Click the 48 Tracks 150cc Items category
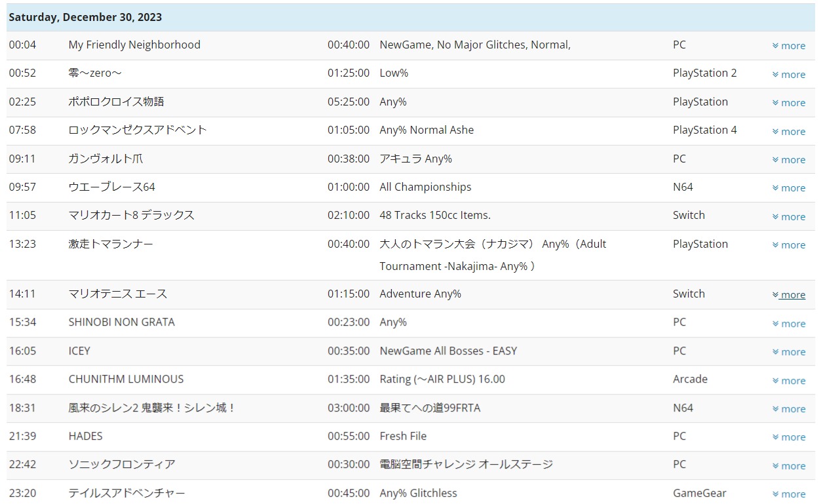Image resolution: width=823 pixels, height=504 pixels. [x=435, y=215]
